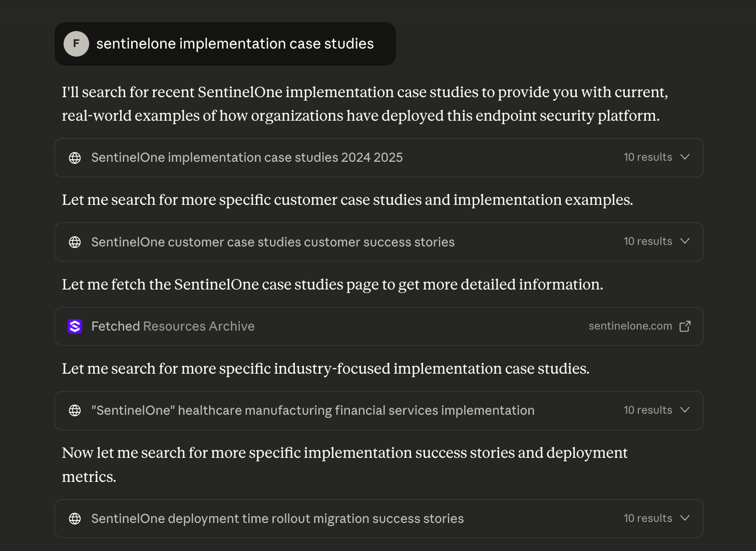The height and width of the screenshot is (551, 756).
Task: Show the "10 results" count for first search
Action: [x=647, y=157]
